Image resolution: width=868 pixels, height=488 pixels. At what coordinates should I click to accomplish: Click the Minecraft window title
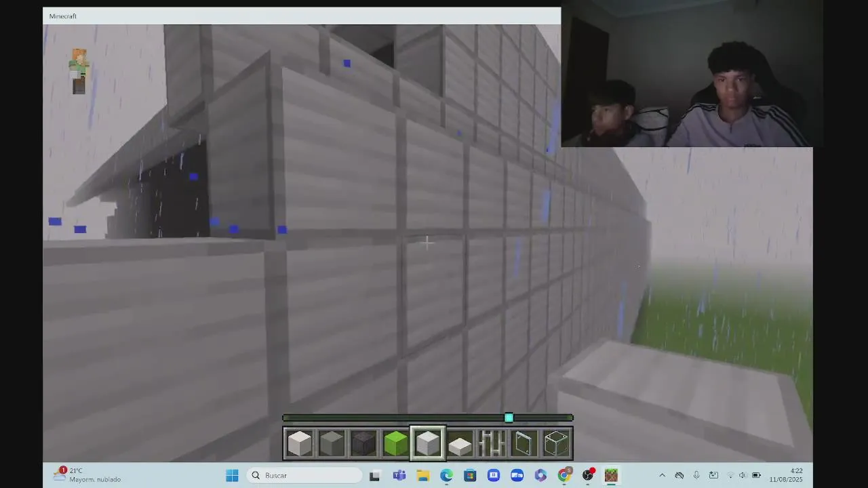coord(63,16)
